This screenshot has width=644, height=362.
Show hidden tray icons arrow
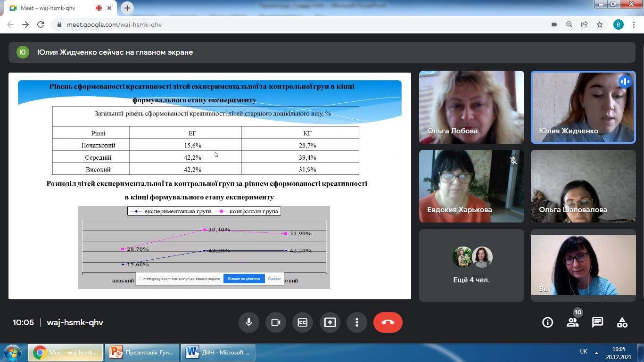596,352
